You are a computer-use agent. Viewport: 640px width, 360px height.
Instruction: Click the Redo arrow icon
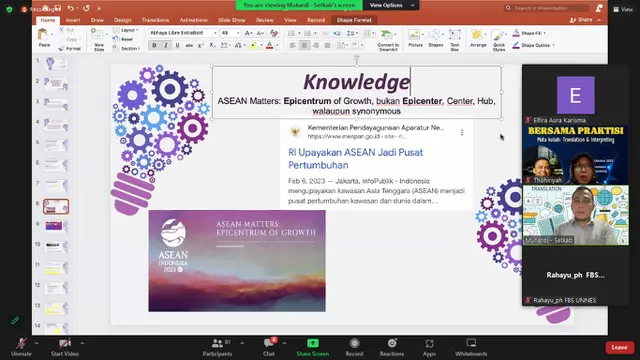(x=86, y=8)
